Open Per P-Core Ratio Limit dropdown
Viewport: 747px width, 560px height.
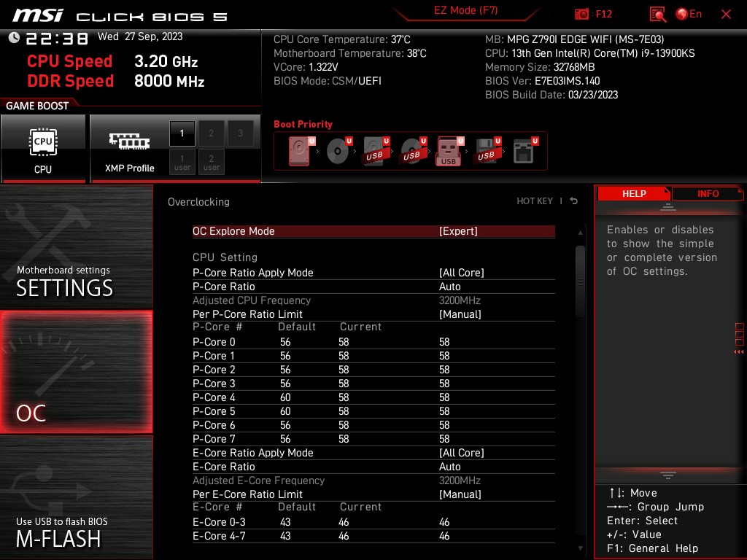tap(460, 314)
